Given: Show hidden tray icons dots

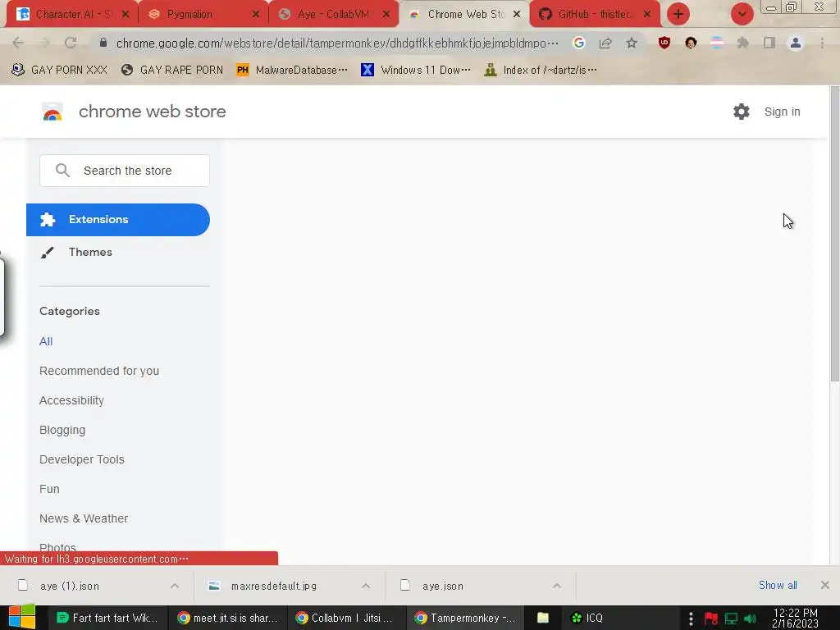Looking at the screenshot, I should click(x=691, y=619).
